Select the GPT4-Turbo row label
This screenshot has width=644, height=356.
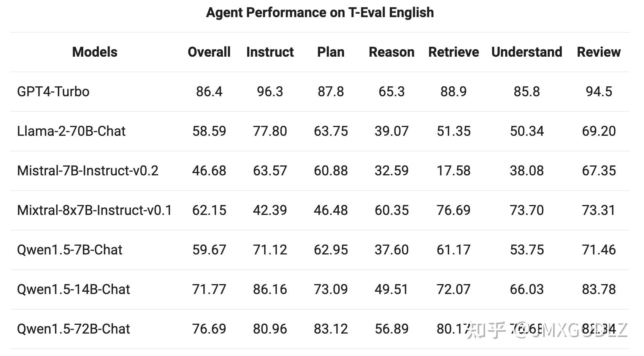pos(53,92)
